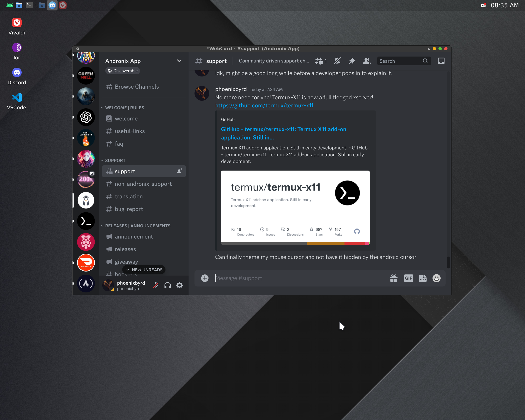Open the github.com/termux/termux-x11 link
Image resolution: width=525 pixels, height=420 pixels.
coord(264,105)
